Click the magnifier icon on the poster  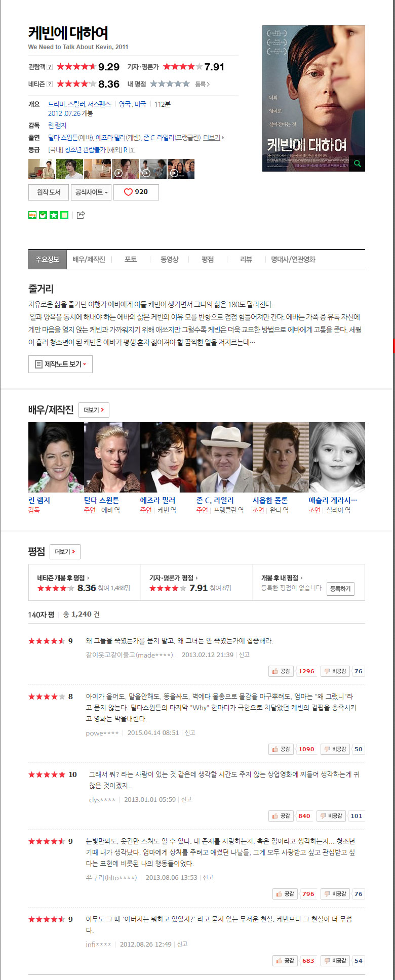(x=358, y=164)
